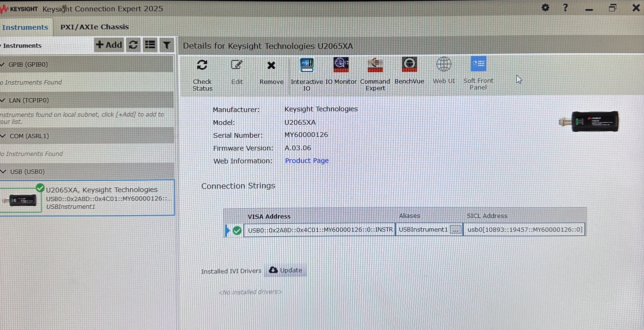
Task: Collapse the GPIB (GPIB0) section
Action: 3,64
